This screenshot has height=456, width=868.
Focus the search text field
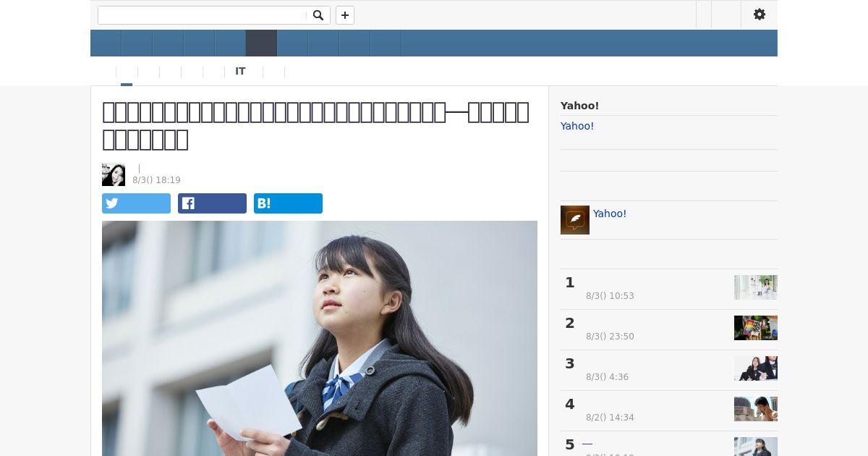pyautogui.click(x=203, y=15)
